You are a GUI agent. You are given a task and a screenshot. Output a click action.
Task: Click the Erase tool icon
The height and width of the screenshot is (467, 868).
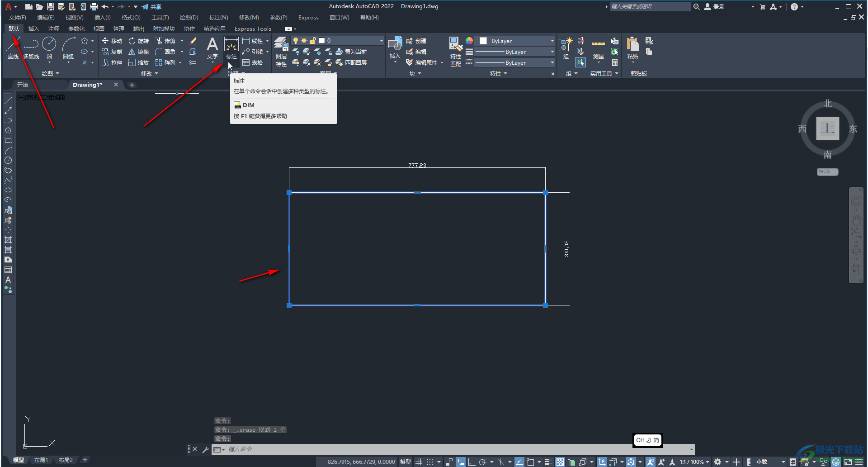pos(193,41)
